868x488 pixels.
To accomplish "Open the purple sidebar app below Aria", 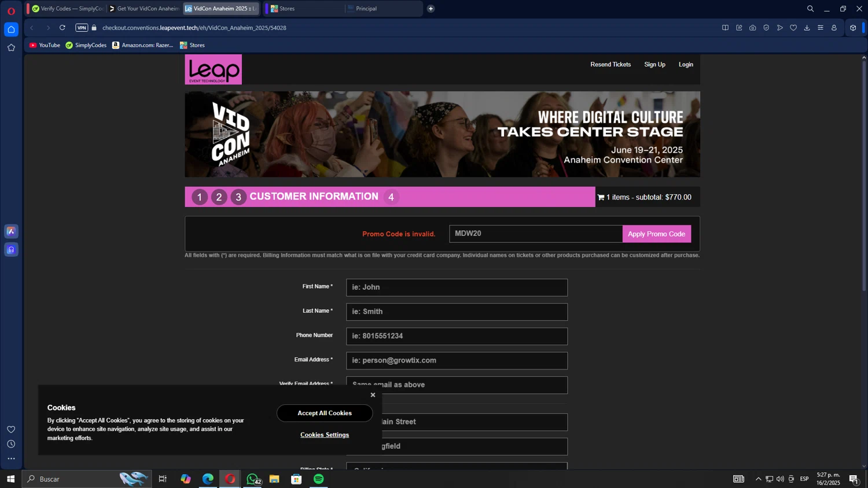I will [x=11, y=250].
